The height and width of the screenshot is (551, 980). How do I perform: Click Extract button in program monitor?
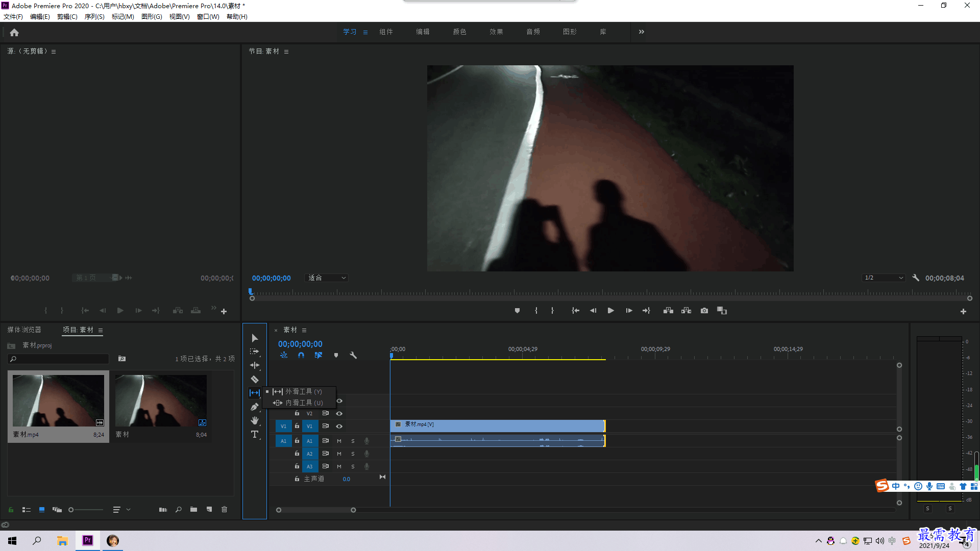point(687,311)
